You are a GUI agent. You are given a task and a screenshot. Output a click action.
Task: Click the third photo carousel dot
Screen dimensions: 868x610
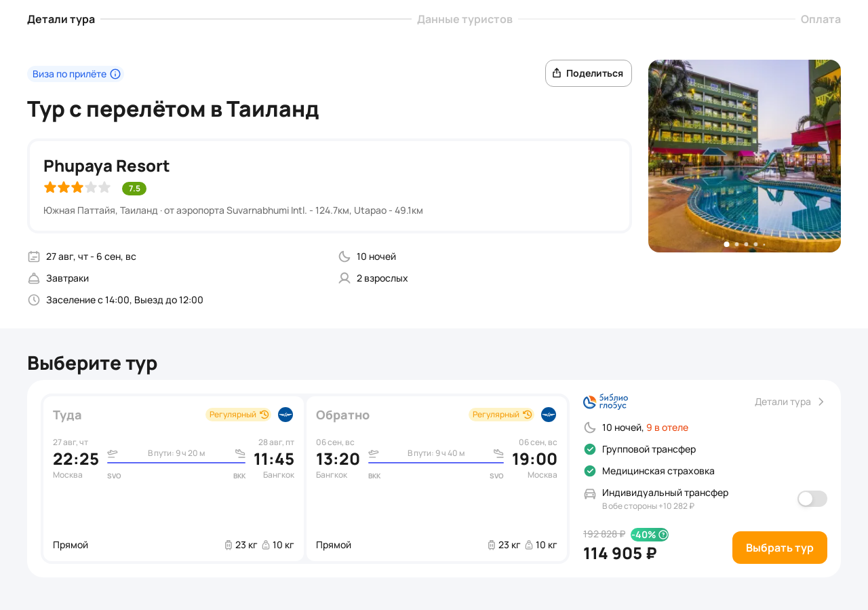tap(747, 244)
